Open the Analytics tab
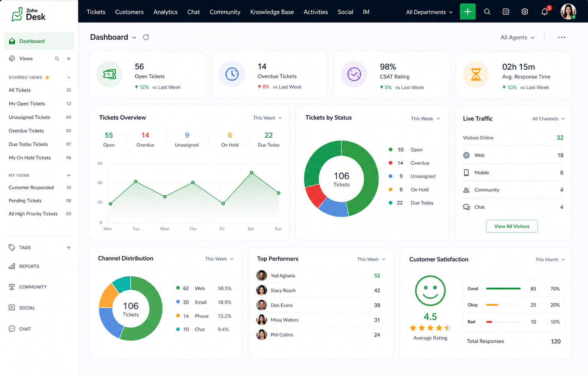This screenshot has height=375, width=588. pos(165,12)
